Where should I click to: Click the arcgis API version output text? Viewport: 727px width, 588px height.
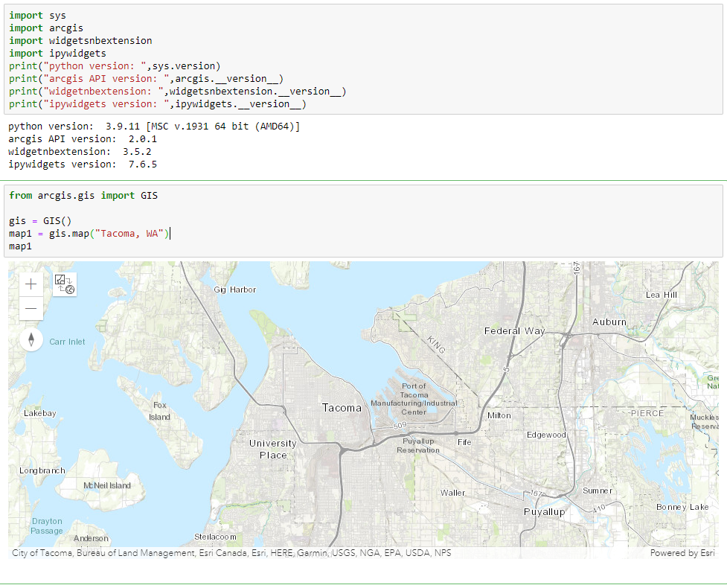(83, 139)
